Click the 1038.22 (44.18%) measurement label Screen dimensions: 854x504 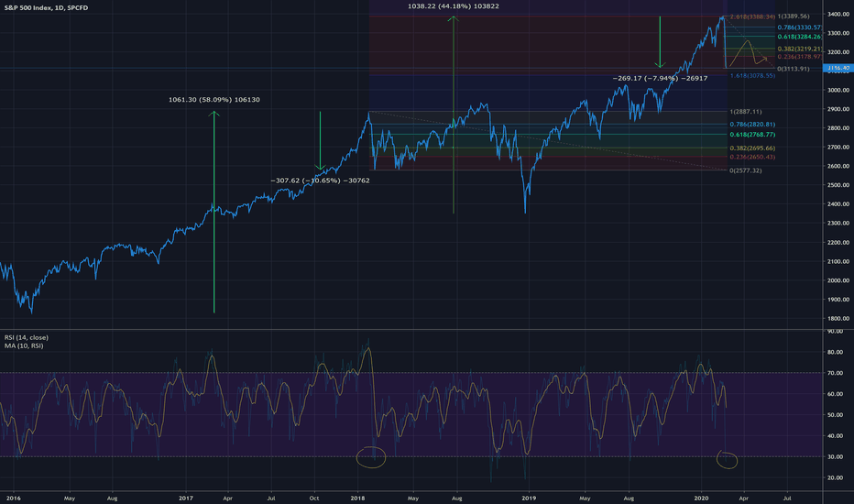click(454, 6)
